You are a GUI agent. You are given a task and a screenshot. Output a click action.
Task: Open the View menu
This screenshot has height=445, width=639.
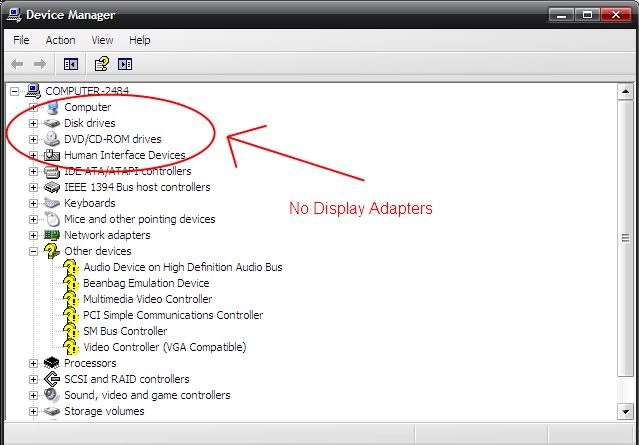pyautogui.click(x=102, y=40)
